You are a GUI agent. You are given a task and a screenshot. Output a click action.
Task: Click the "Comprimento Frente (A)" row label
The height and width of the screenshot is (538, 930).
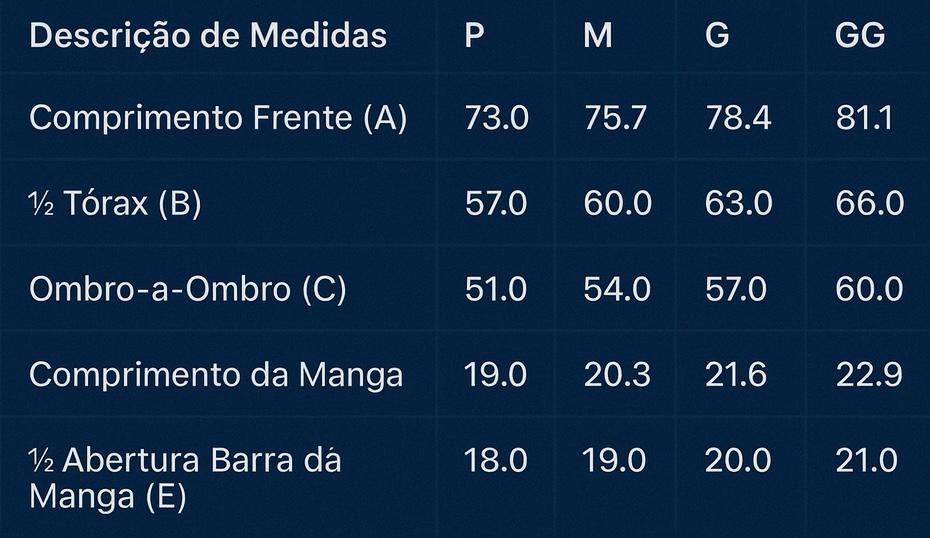tap(218, 118)
